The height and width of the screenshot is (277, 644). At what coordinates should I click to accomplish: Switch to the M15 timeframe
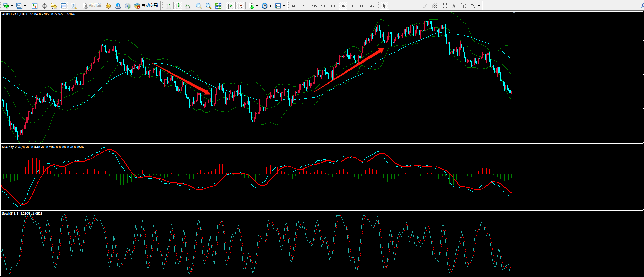[x=313, y=6]
